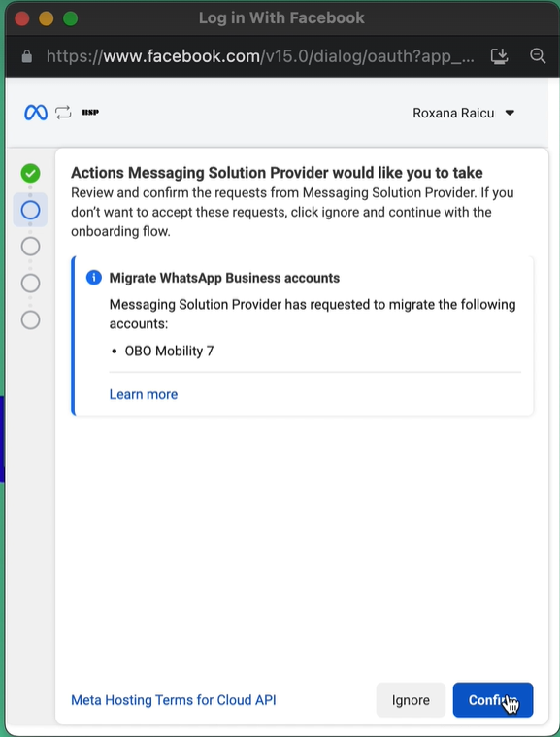Image resolution: width=560 pixels, height=737 pixels.
Task: Select the third step circle
Action: tap(30, 247)
